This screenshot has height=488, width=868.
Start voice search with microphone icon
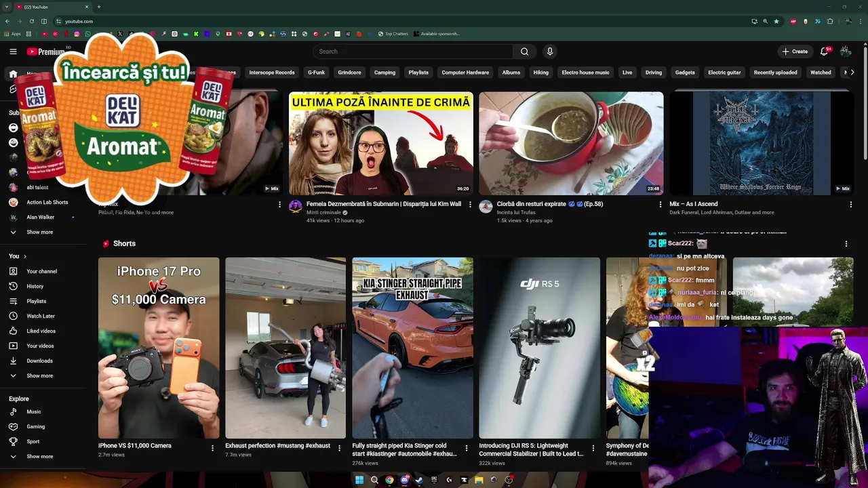tap(550, 52)
